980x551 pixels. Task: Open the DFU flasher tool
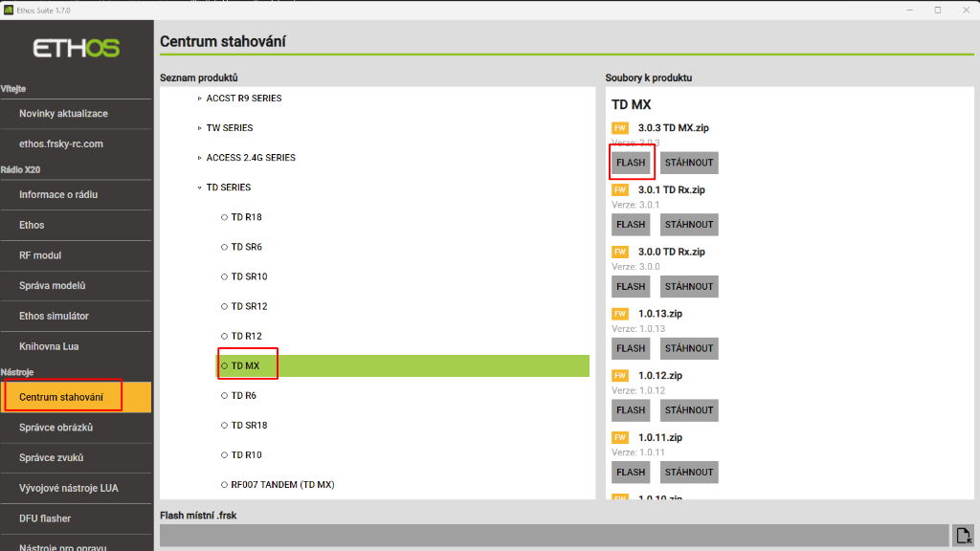(x=45, y=518)
